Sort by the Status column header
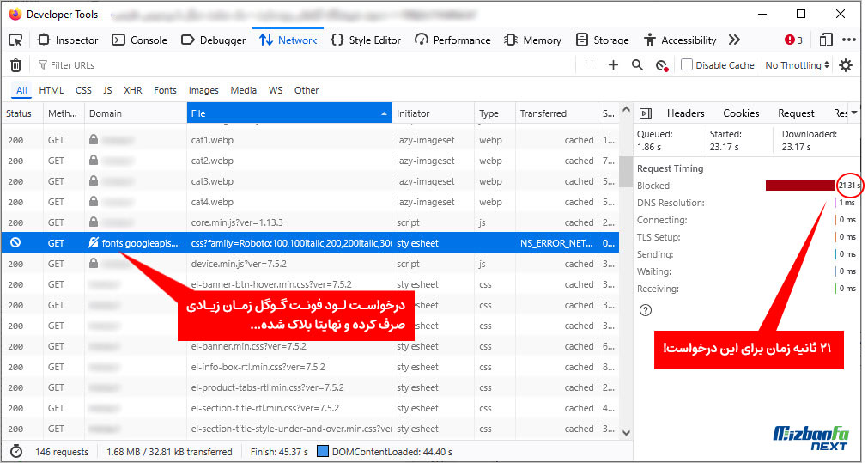Image resolution: width=868 pixels, height=463 pixels. (21, 113)
